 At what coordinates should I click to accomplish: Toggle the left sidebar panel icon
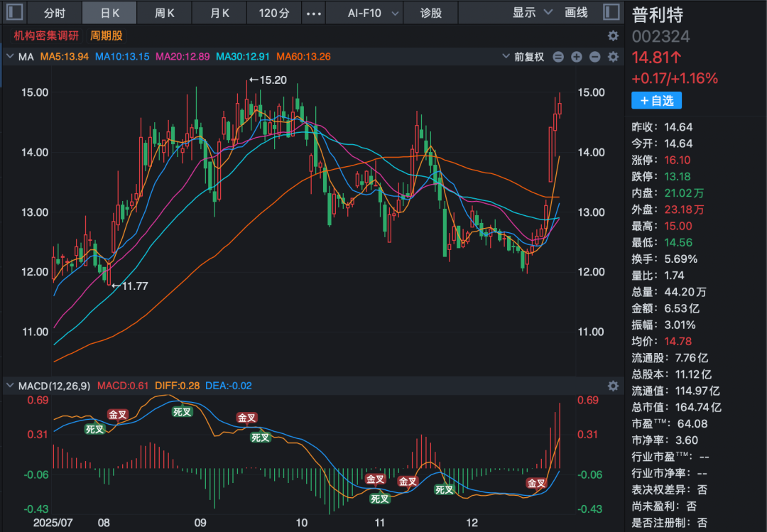click(x=14, y=12)
